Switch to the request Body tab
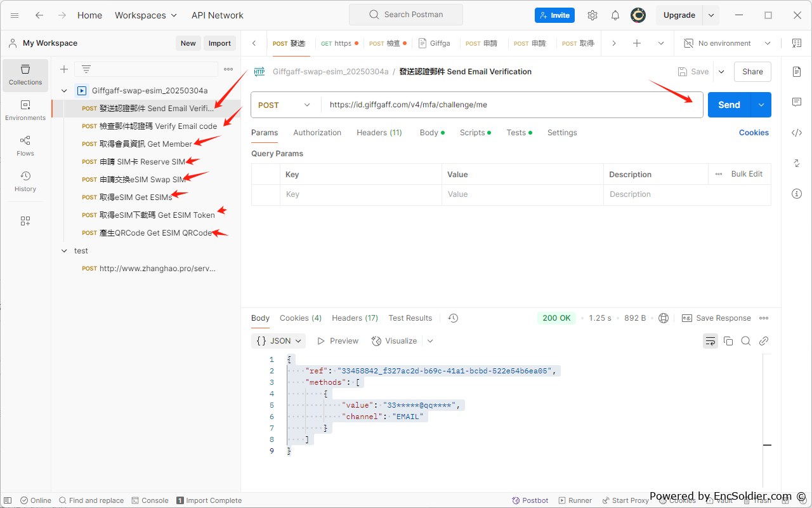This screenshot has height=508, width=812. (432, 133)
